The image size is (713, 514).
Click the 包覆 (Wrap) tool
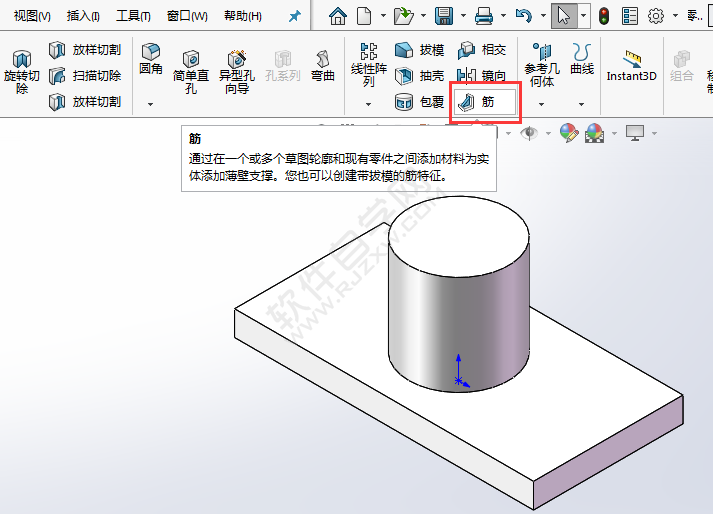click(420, 102)
